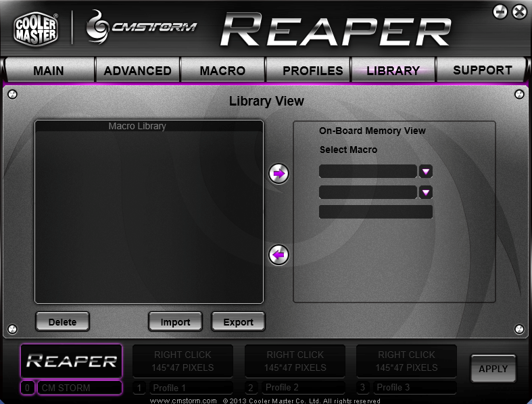This screenshot has height=404, width=532.
Task: Click the second Select Macro combo field
Action: click(x=368, y=193)
